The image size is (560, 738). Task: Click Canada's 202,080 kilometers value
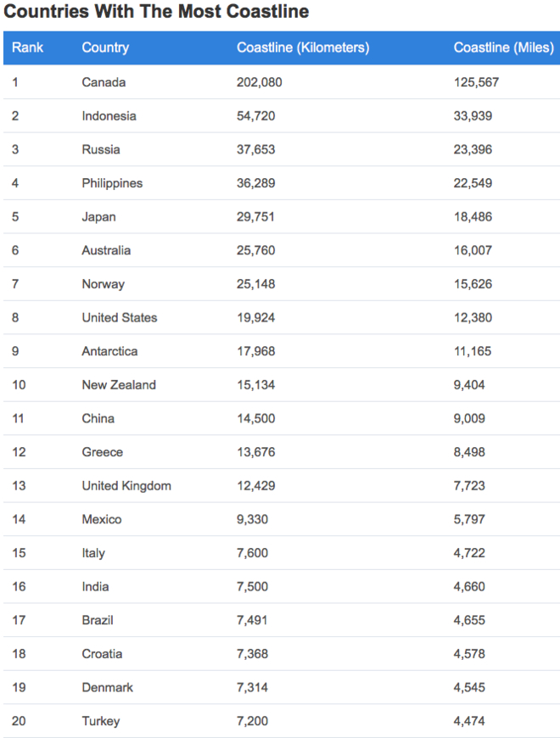coord(260,82)
